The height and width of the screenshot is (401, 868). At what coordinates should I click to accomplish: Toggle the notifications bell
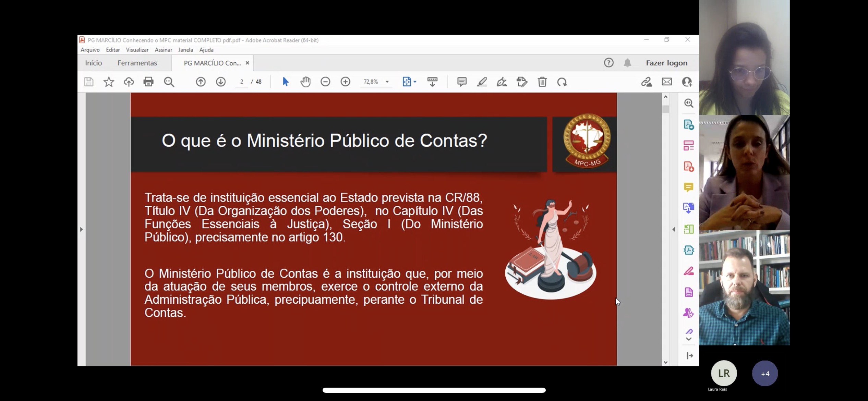point(627,63)
